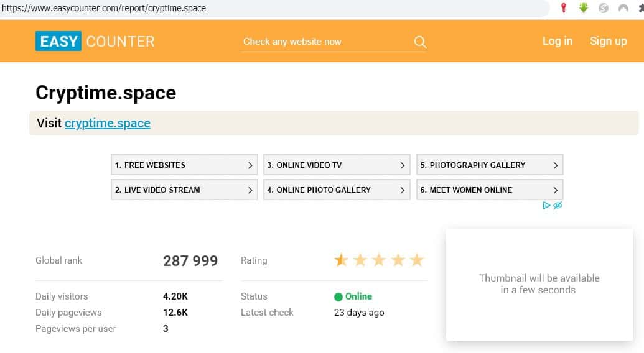
Task: Expand the Online Video TV arrow
Action: click(x=403, y=165)
